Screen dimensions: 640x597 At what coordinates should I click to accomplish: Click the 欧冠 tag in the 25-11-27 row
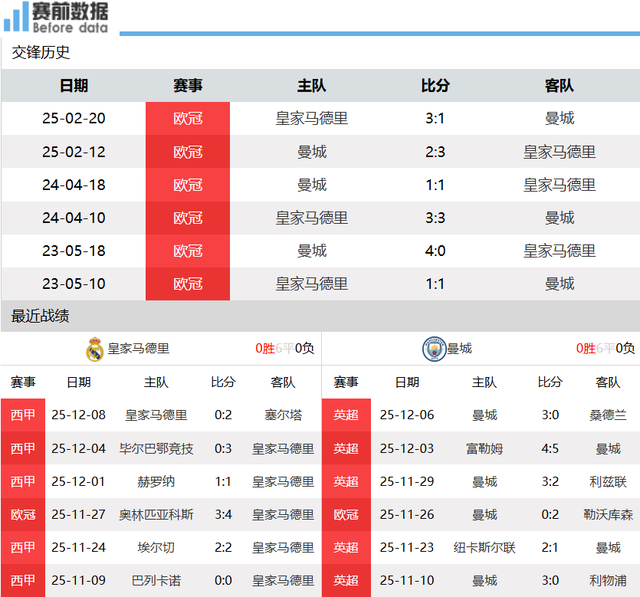pyautogui.click(x=23, y=515)
